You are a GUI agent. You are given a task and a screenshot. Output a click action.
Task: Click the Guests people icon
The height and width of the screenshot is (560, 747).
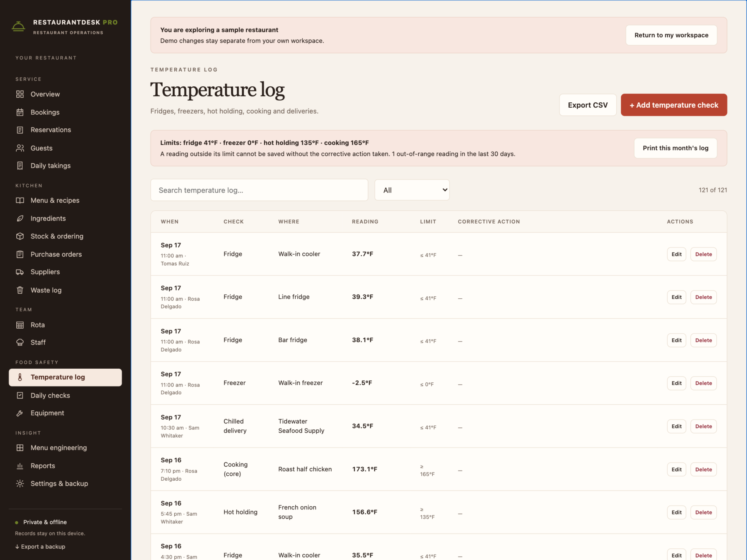20,148
